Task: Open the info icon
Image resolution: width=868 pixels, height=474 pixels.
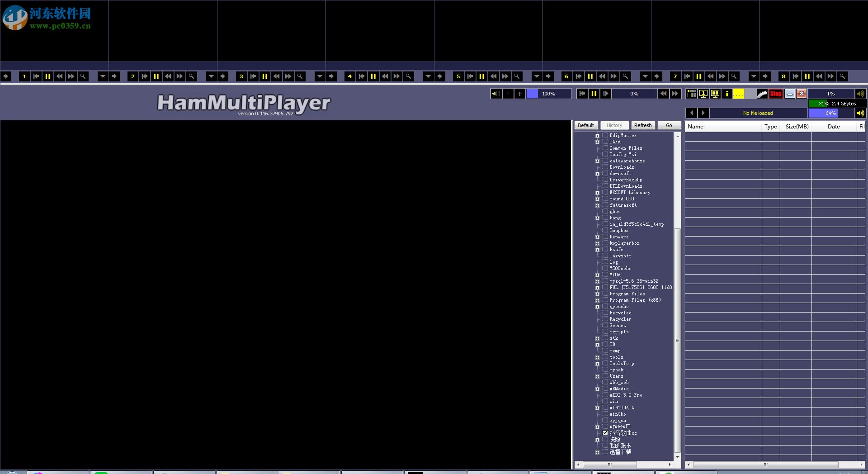Action: (x=727, y=94)
